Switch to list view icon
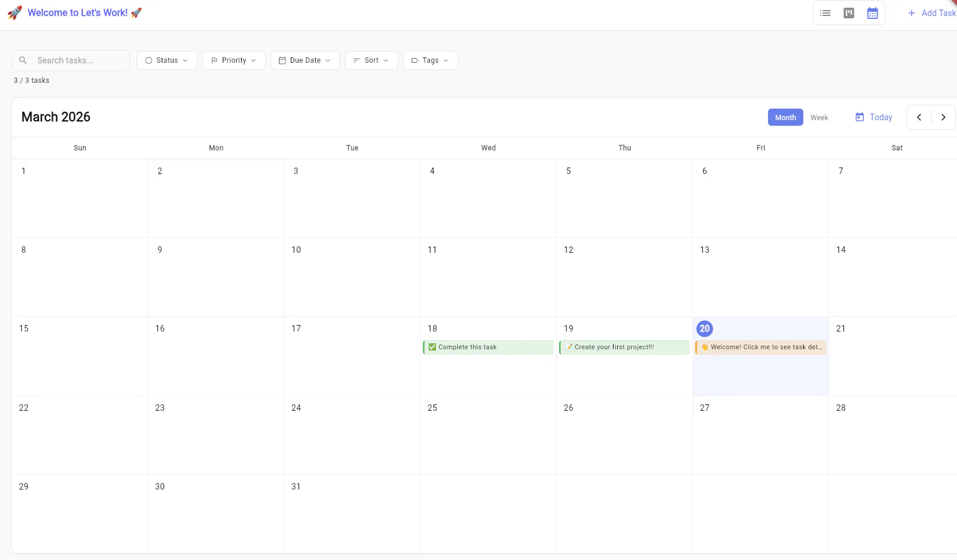 [x=825, y=13]
